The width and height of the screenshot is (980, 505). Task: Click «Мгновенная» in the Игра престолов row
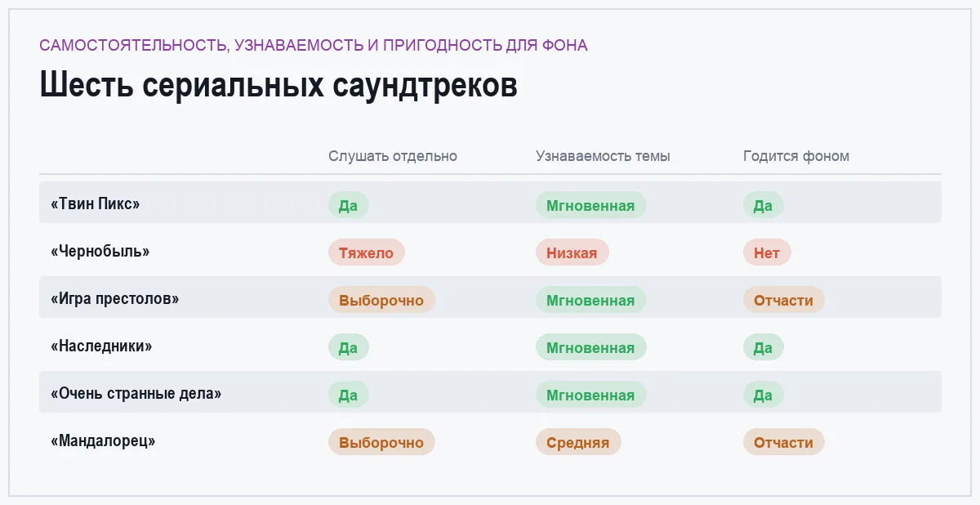590,300
